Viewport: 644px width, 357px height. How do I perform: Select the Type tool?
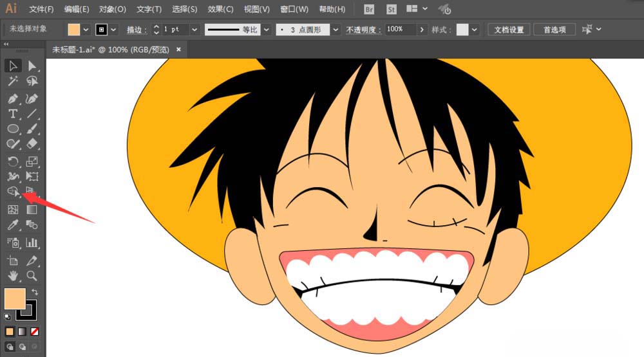pyautogui.click(x=13, y=114)
